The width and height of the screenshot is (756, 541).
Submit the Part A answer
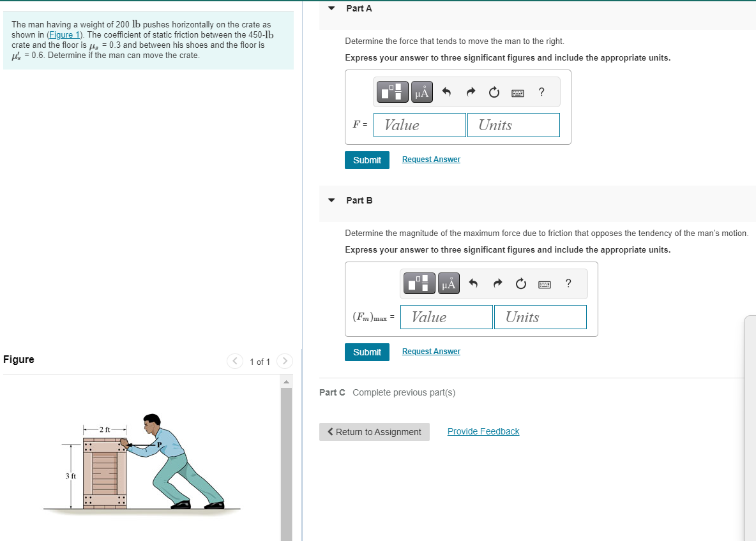pyautogui.click(x=367, y=160)
